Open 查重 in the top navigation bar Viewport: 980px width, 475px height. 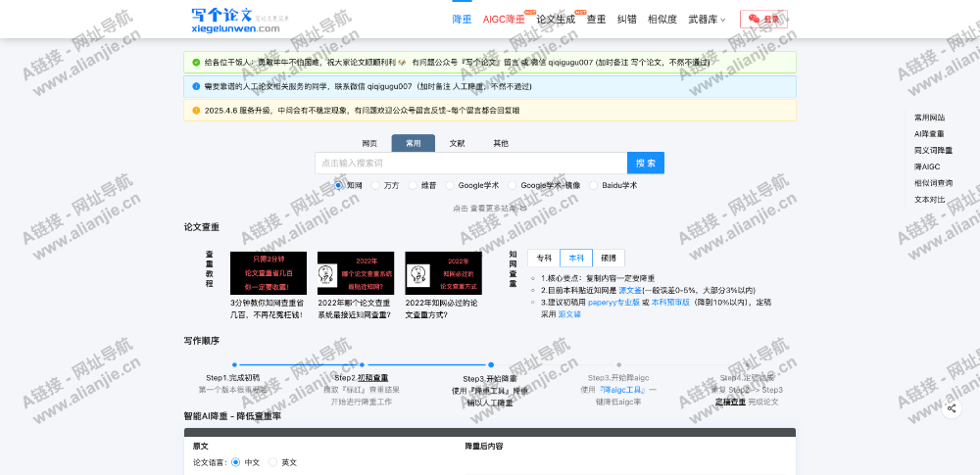click(x=596, y=19)
